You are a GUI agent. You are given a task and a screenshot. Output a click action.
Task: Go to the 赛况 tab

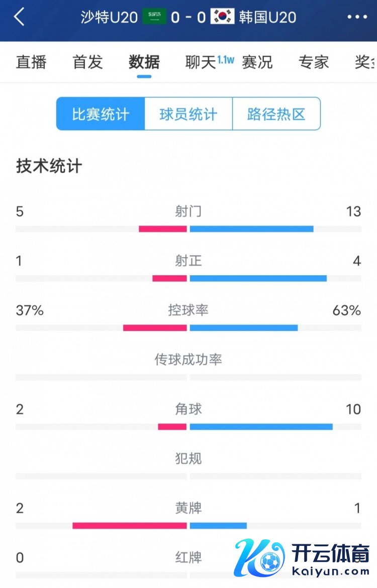tap(257, 62)
